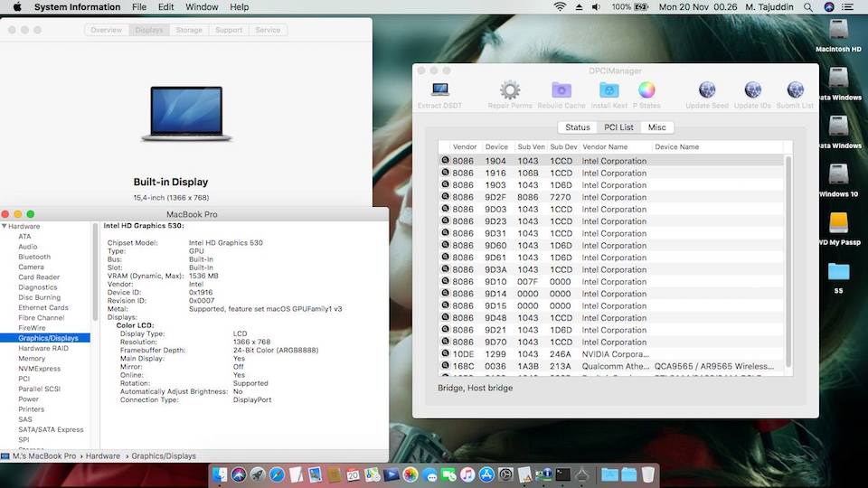Click the Submit List globe icon
This screenshot has width=868, height=488.
pos(795,90)
